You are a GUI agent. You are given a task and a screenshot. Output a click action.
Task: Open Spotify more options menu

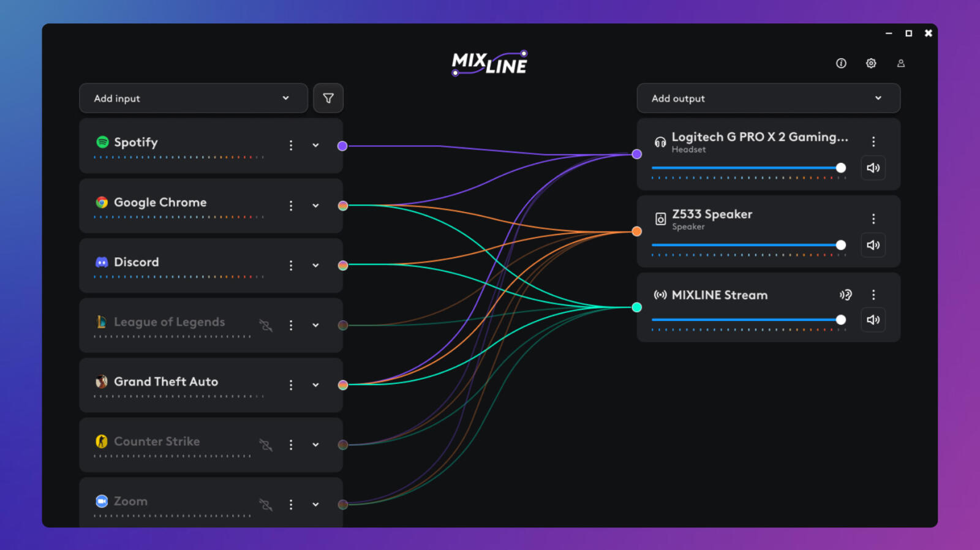(x=291, y=145)
